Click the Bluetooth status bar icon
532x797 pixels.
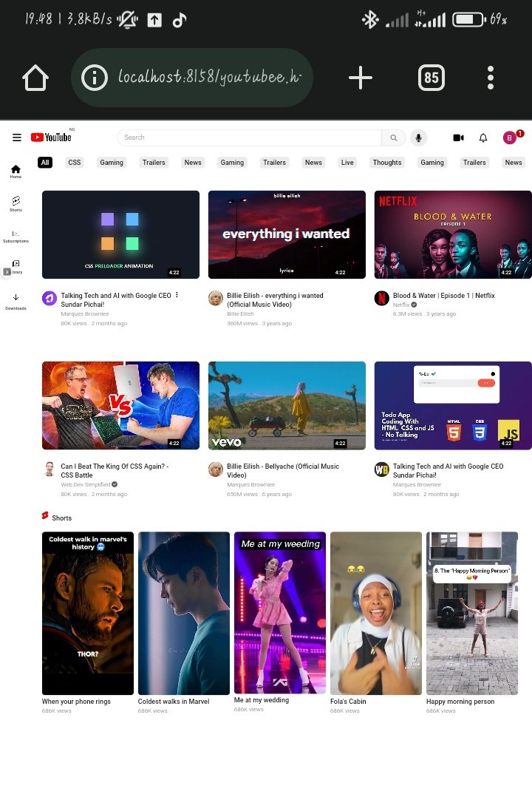(x=370, y=20)
